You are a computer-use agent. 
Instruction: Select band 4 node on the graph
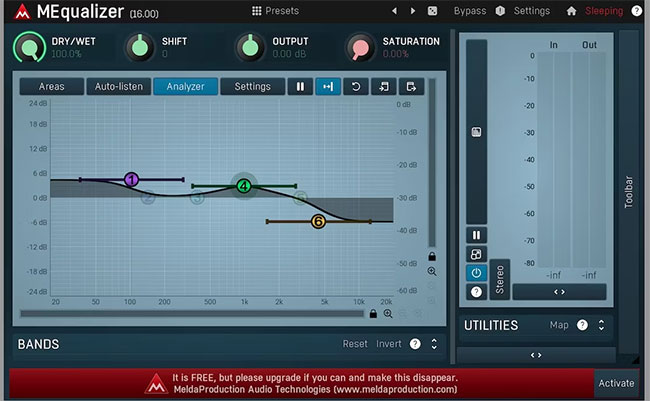pos(244,186)
